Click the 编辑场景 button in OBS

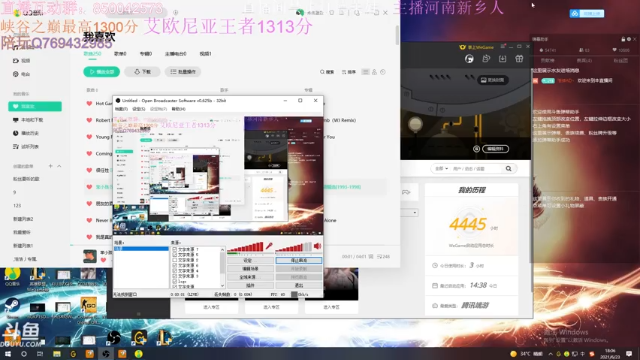250,269
